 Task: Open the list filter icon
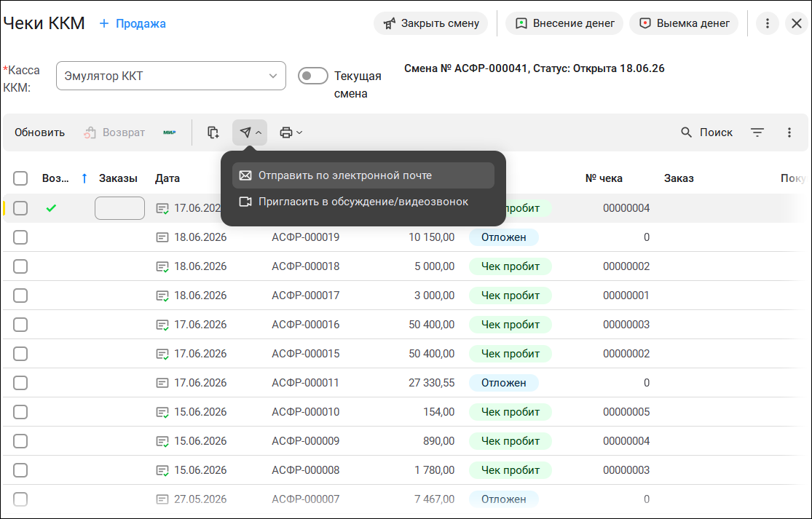point(757,132)
